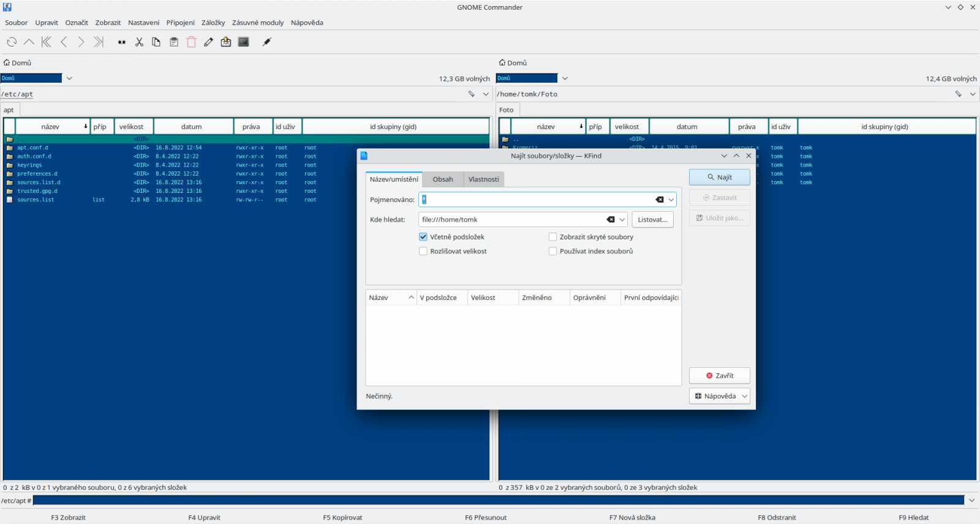This screenshot has width=980, height=524.
Task: Click the bookmark pencil icon beside /etc/apt
Action: click(472, 94)
